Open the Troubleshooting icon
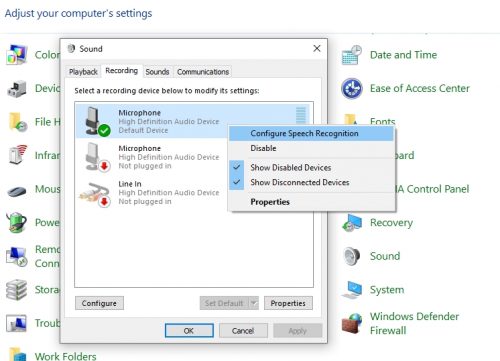Image resolution: width=500 pixels, height=361 pixels. coord(16,323)
